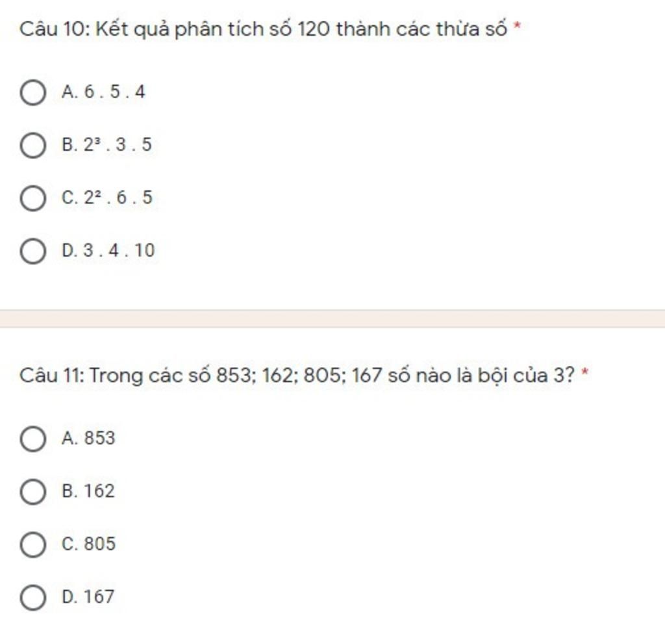Viewport: 665px width, 644px height.
Task: Click the number label 162
Action: pyautogui.click(x=99, y=491)
